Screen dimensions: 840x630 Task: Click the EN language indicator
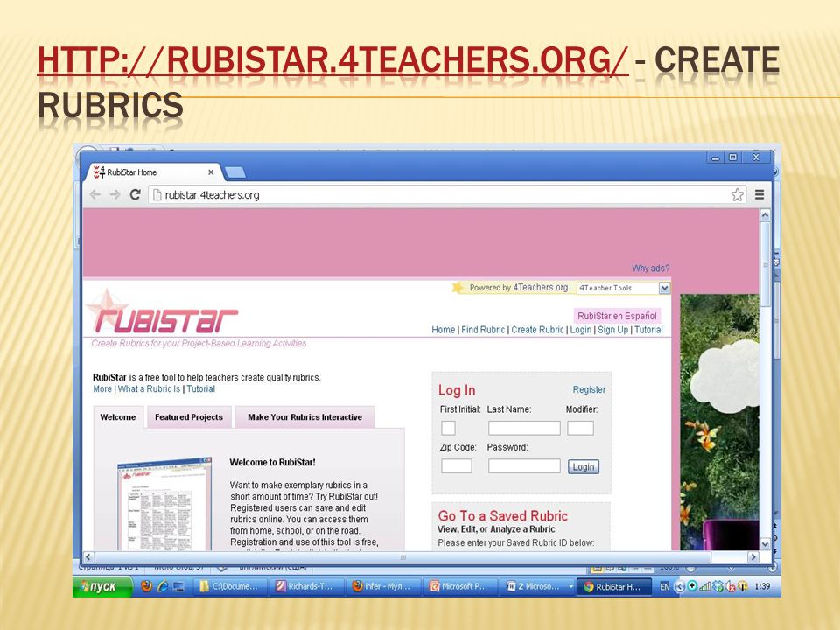click(x=664, y=587)
